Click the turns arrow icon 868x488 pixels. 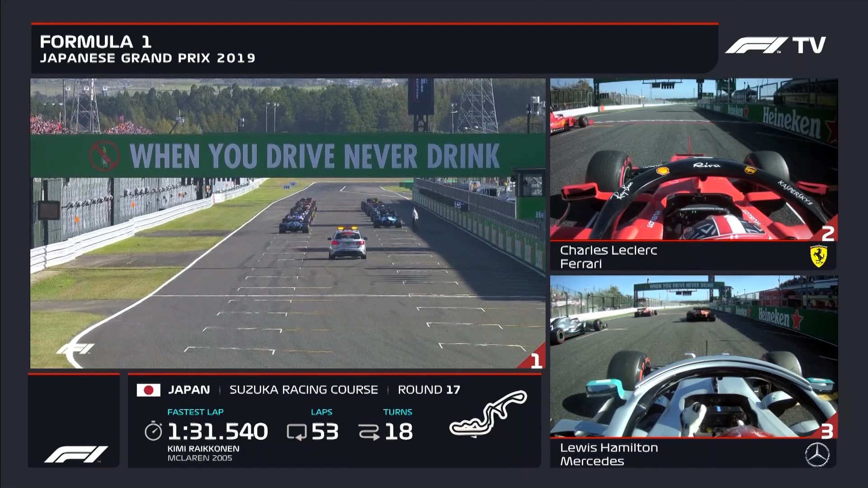pyautogui.click(x=369, y=432)
